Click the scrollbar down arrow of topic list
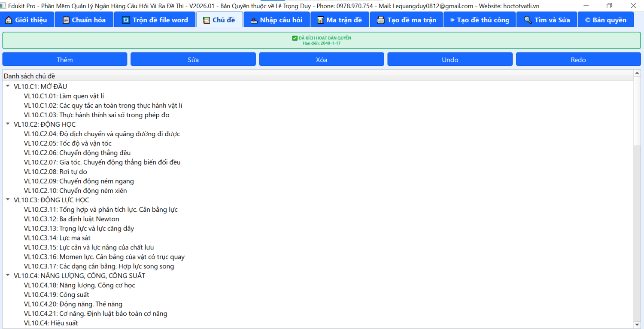 click(x=637, y=325)
